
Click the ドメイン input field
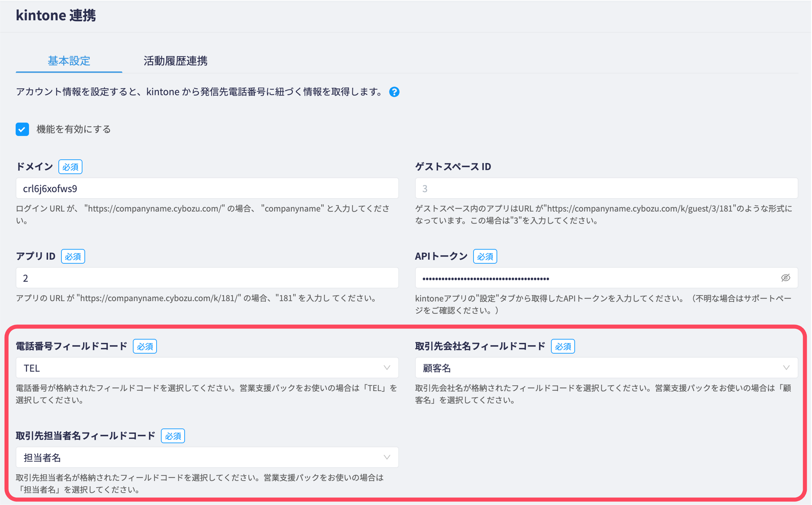click(x=207, y=188)
